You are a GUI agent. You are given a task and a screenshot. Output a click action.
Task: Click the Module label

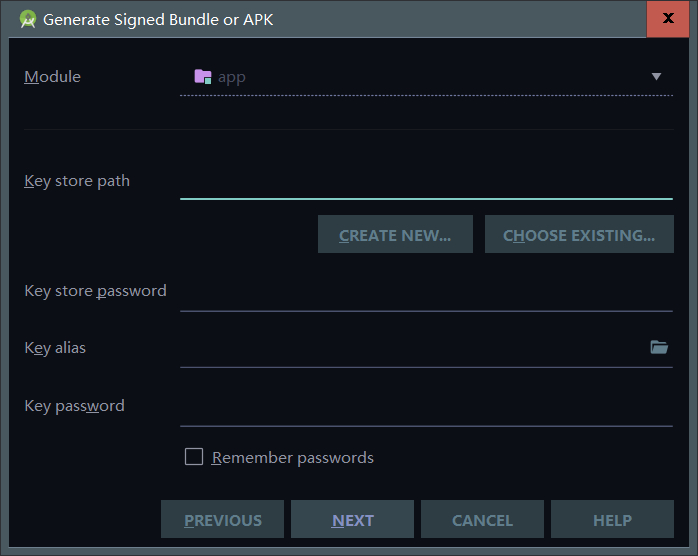point(53,77)
